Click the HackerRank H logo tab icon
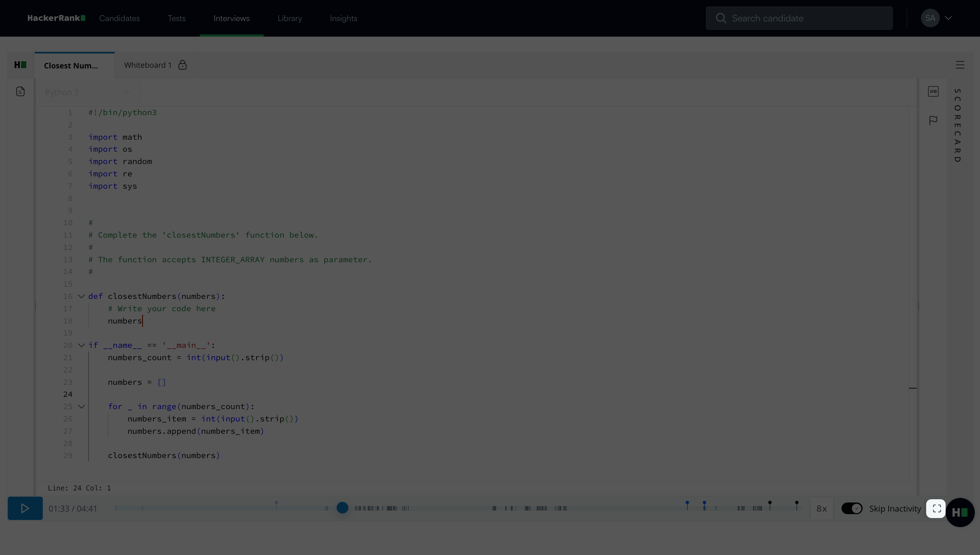The height and width of the screenshot is (555, 980). [x=20, y=65]
